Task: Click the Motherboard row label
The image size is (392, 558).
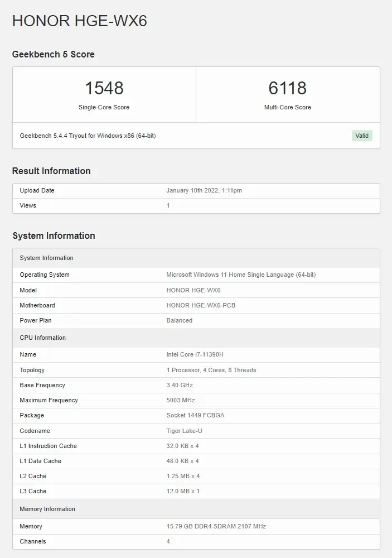Action: 37,305
